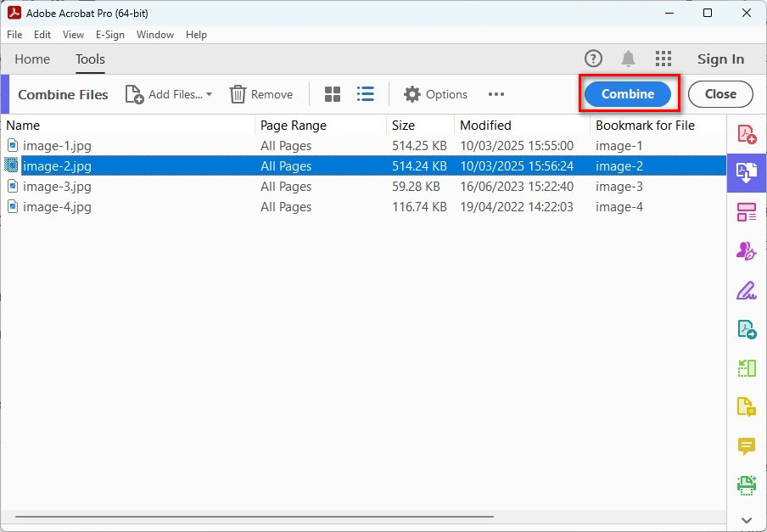Switch to the Home tab
The height and width of the screenshot is (532, 767).
pos(32,59)
